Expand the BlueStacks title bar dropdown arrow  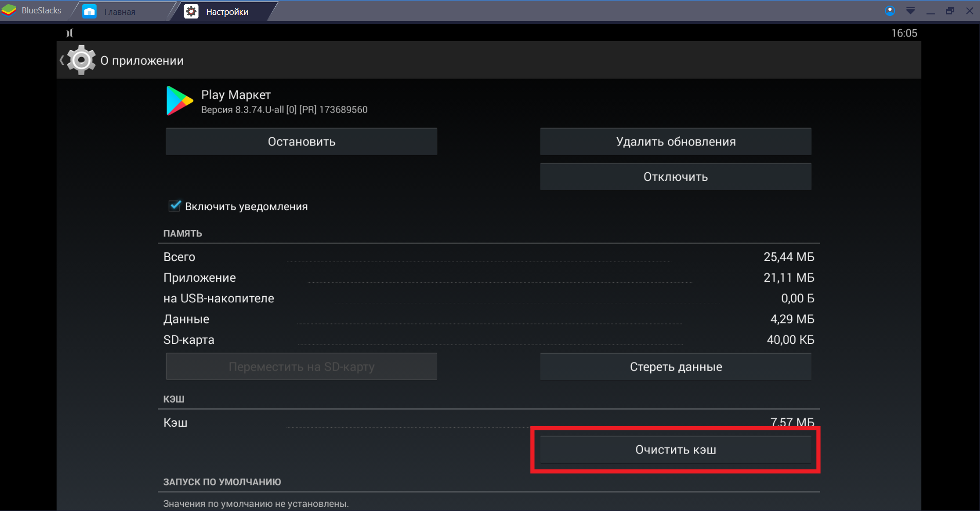click(x=911, y=11)
